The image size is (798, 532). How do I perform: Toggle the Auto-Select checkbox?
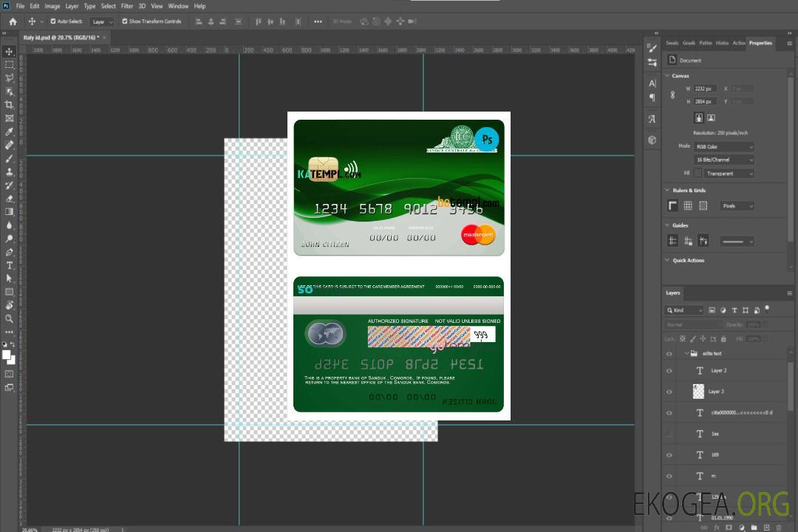point(53,21)
